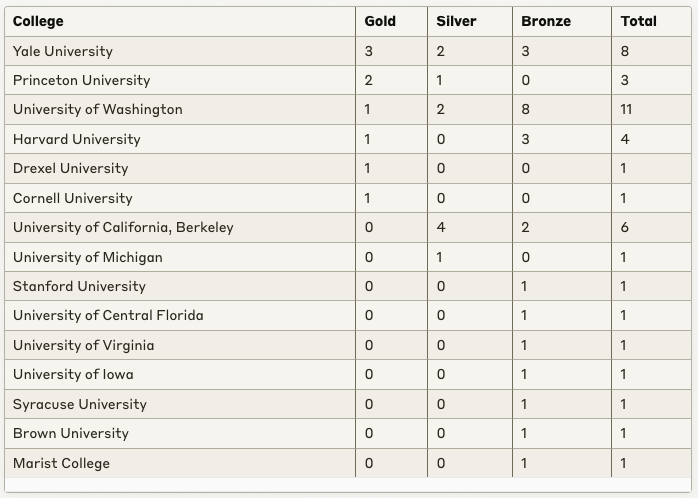The width and height of the screenshot is (698, 498).
Task: Click the Silver column header
Action: tap(470, 21)
